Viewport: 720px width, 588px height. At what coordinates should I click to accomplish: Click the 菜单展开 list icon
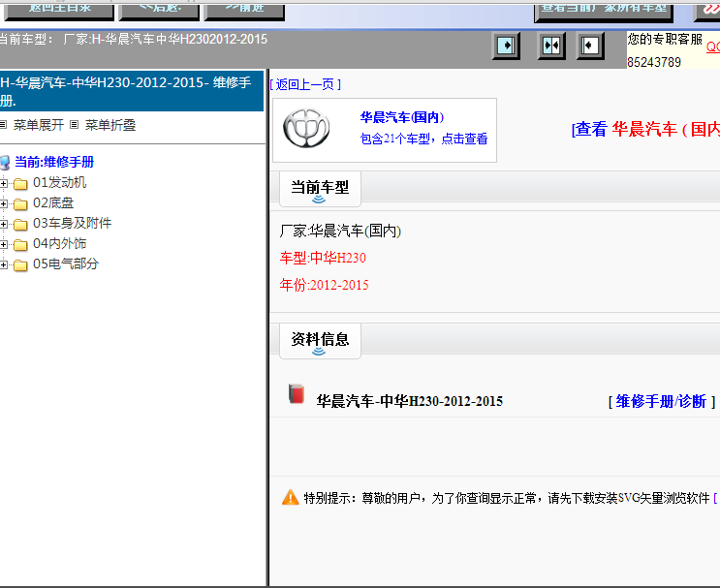(3, 124)
